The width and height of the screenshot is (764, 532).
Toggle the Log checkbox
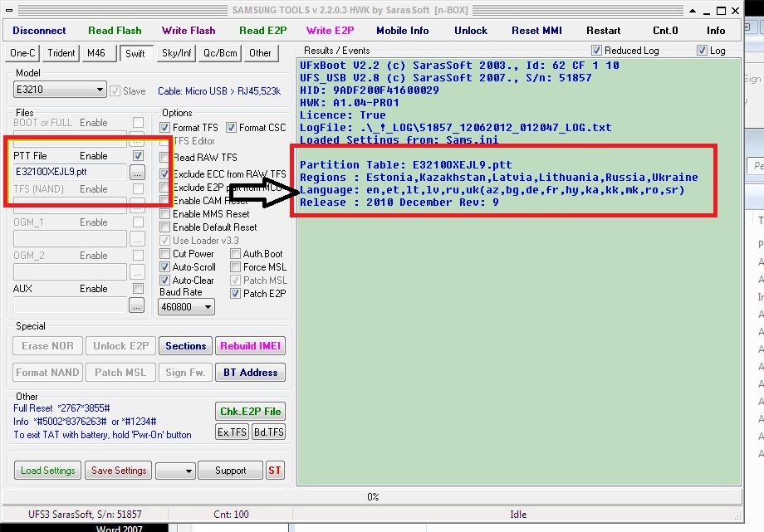click(702, 50)
